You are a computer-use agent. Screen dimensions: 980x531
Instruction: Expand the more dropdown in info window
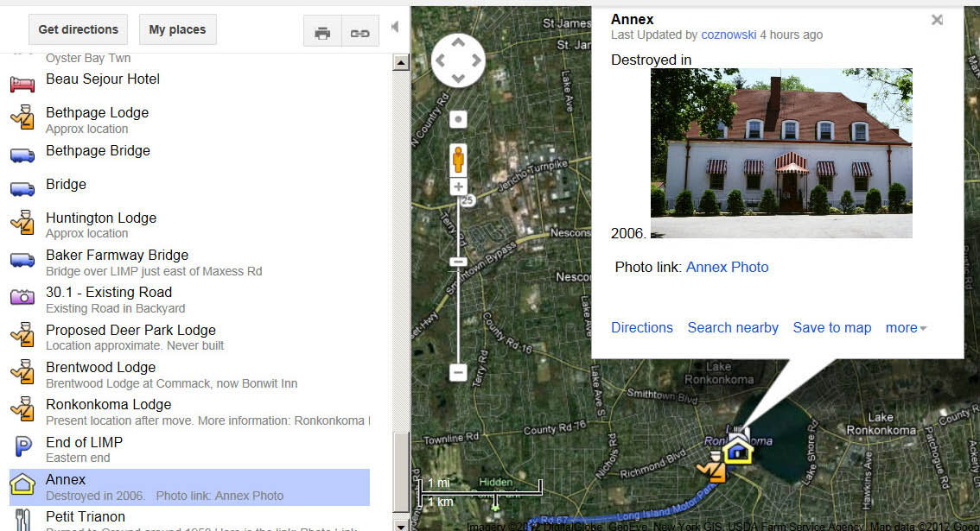pyautogui.click(x=906, y=327)
